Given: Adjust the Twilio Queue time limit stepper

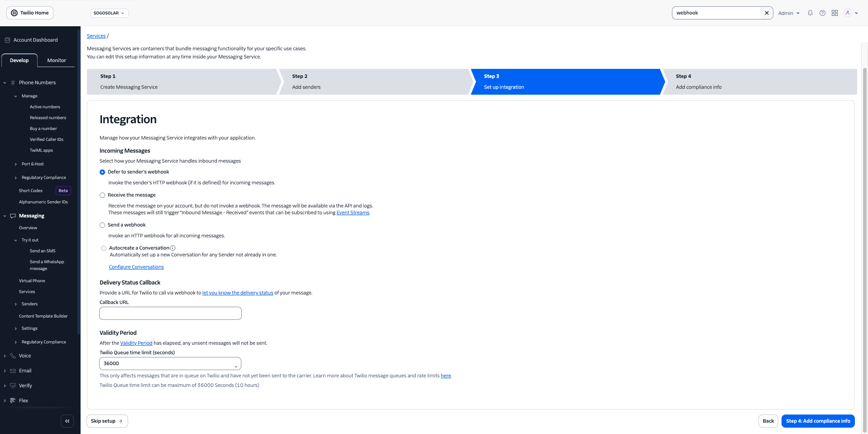Looking at the screenshot, I should [235, 364].
